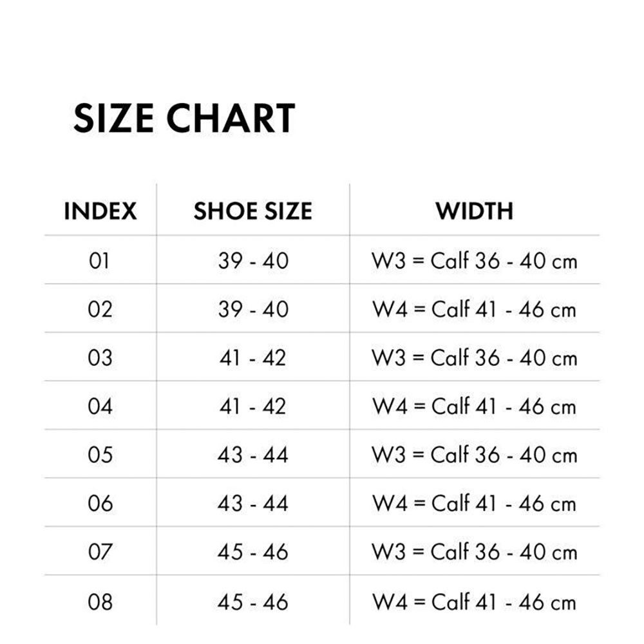
Task: Select shoe size 41 - 42 in row 04
Action: pyautogui.click(x=253, y=406)
